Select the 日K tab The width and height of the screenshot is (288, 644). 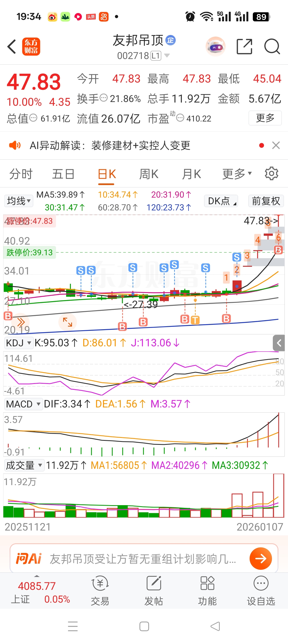(x=106, y=174)
